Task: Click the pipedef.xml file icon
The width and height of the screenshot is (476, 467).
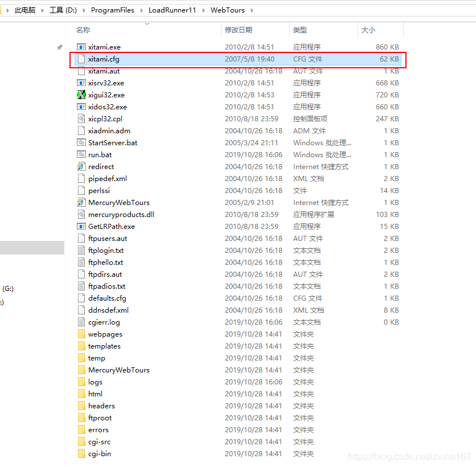Action: click(x=81, y=178)
